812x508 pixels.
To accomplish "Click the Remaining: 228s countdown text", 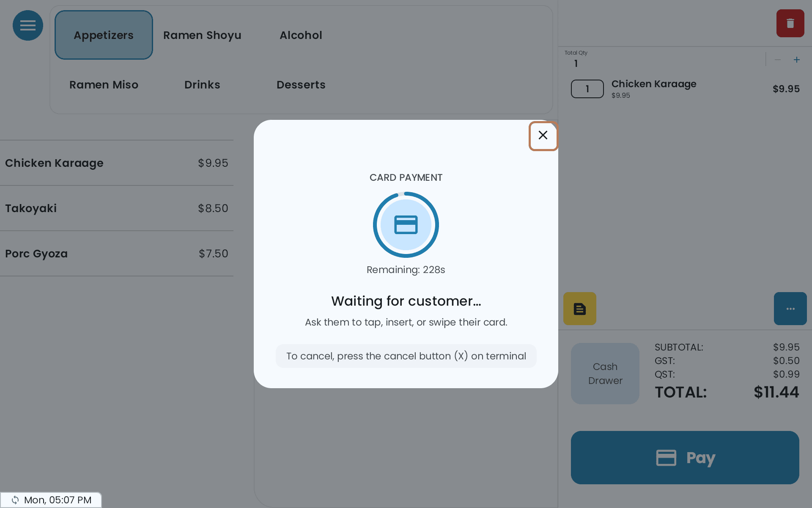I will pyautogui.click(x=406, y=270).
